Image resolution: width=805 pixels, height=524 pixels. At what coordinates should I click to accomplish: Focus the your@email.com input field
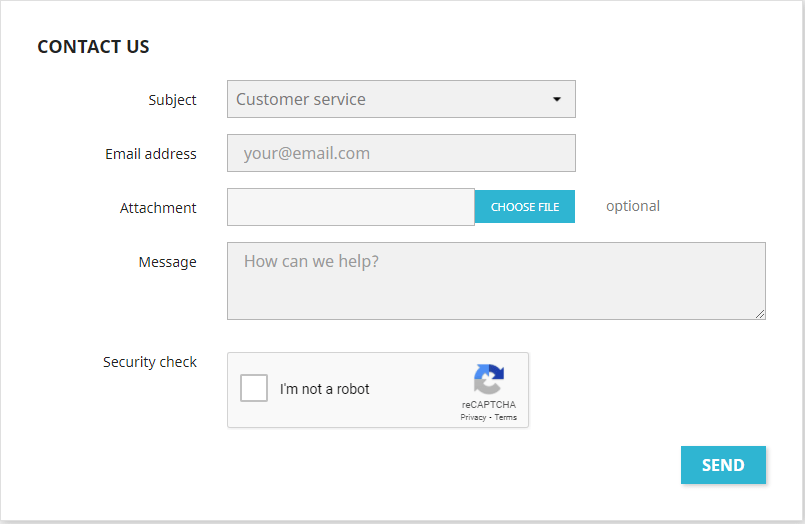pyautogui.click(x=401, y=153)
